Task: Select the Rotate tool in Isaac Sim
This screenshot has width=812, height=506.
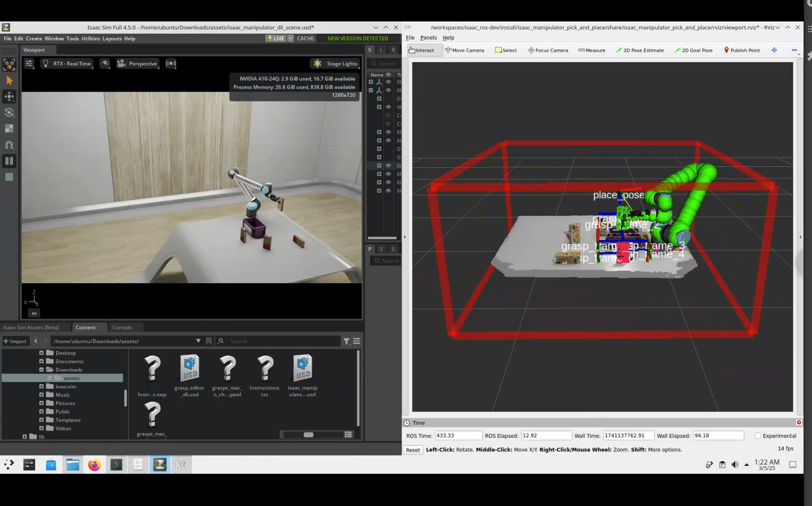Action: (x=9, y=112)
